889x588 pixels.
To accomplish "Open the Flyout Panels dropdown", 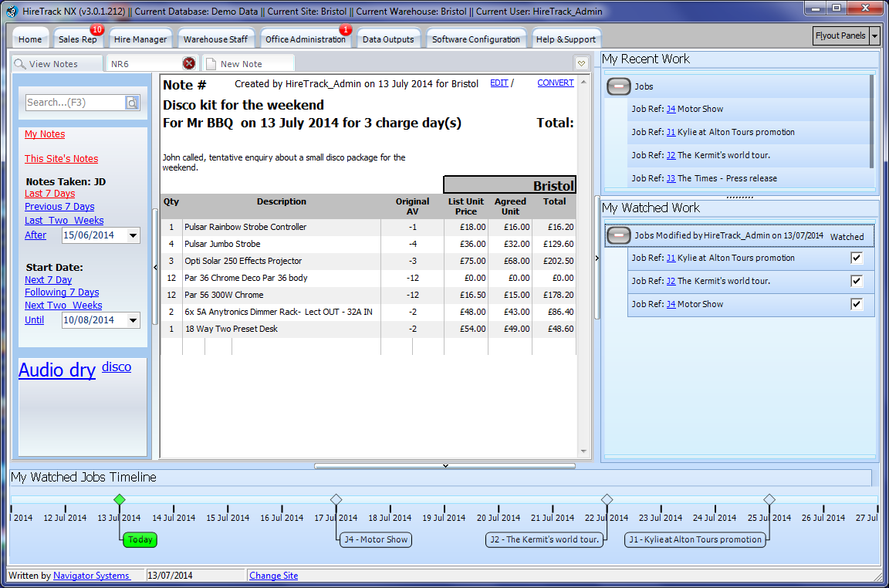I will (x=874, y=35).
